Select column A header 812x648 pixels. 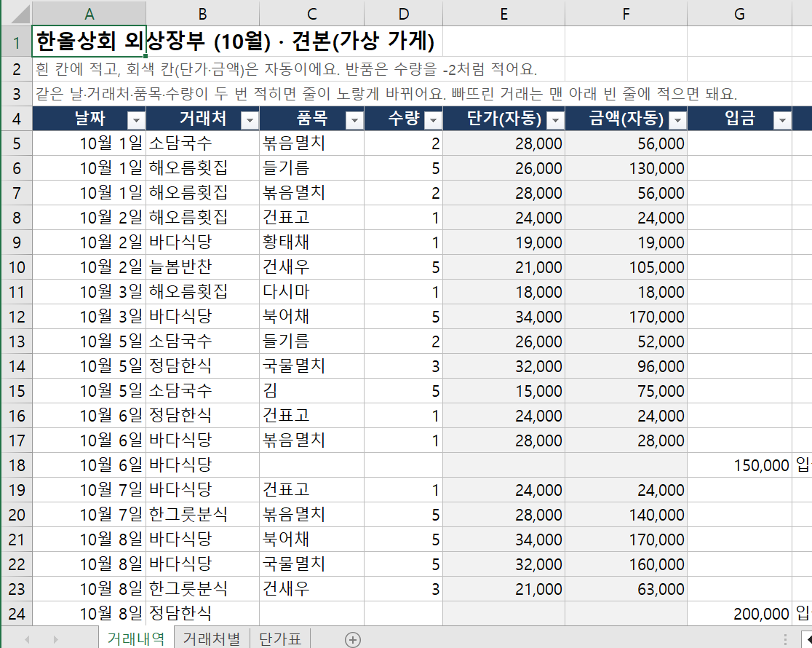[89, 14]
